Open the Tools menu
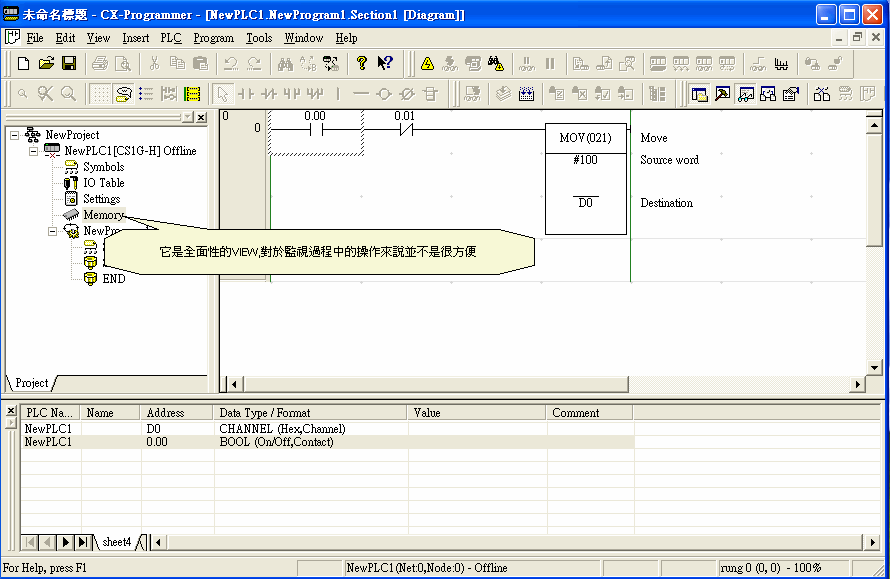890x579 pixels. click(259, 38)
